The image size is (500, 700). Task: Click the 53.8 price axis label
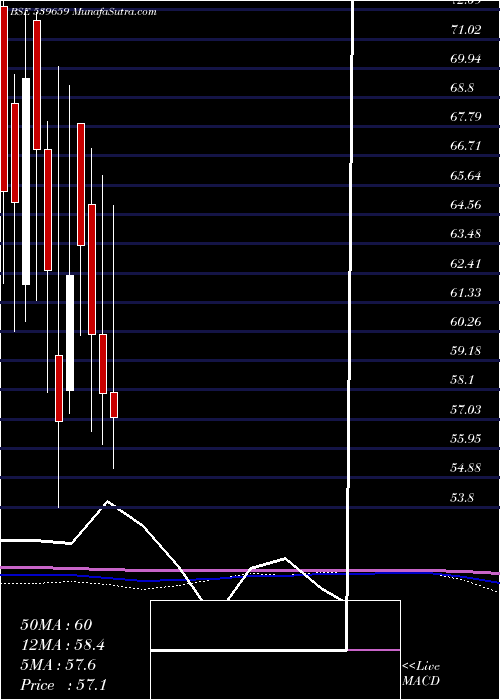(x=462, y=497)
